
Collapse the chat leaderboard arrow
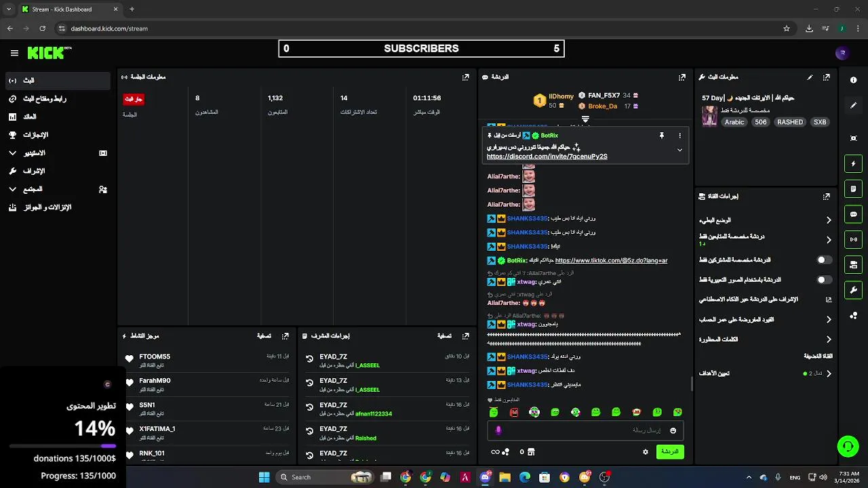[585, 119]
